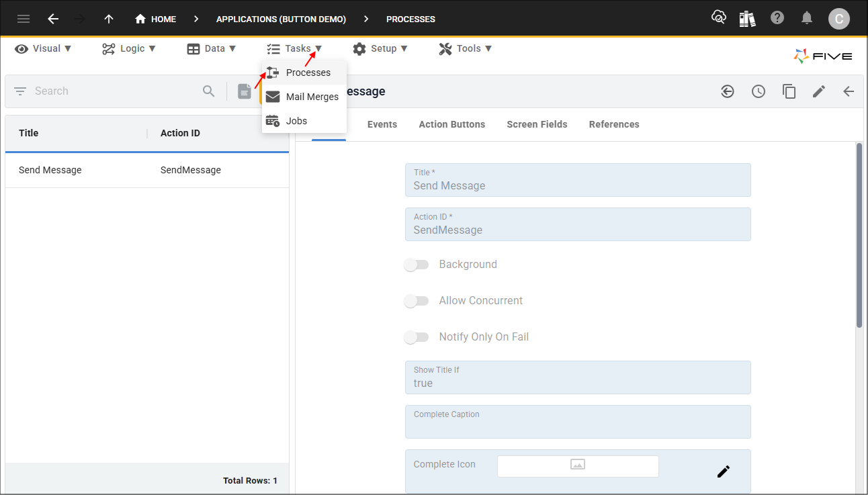
Task: Click the Total Rows: 1 footer text
Action: 250,481
